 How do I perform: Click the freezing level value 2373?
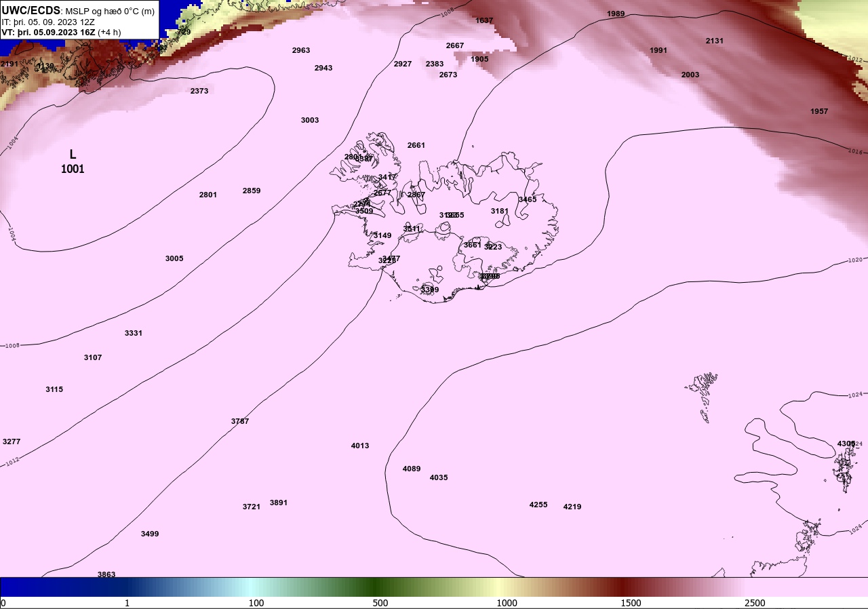[x=199, y=91]
